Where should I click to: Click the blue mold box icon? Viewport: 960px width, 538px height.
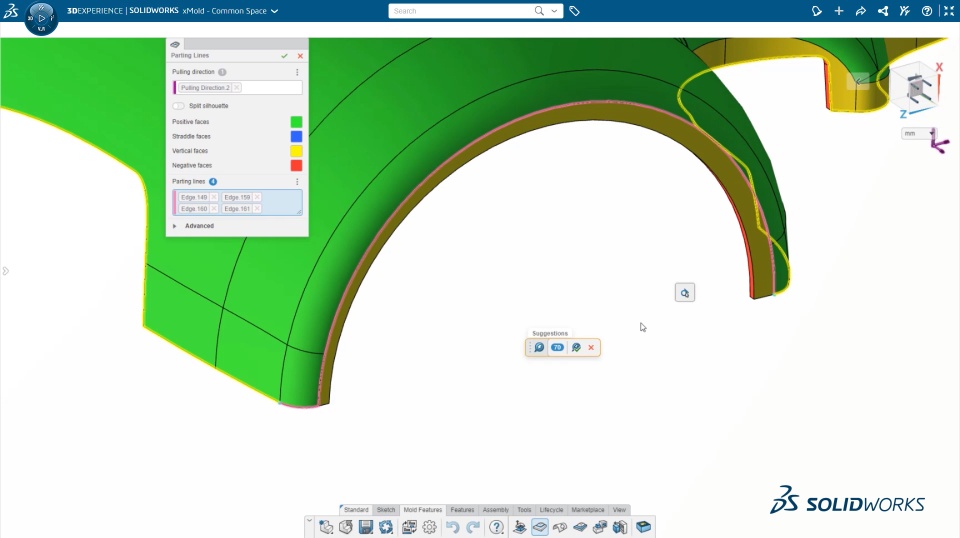643,527
